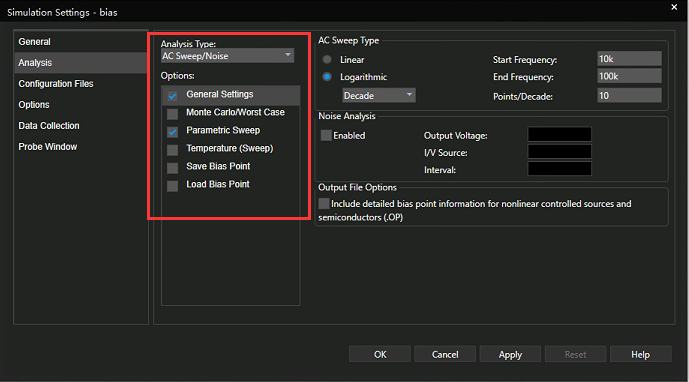Enable Temperature (Sweep) checkbox
689x382 pixels.
click(173, 150)
